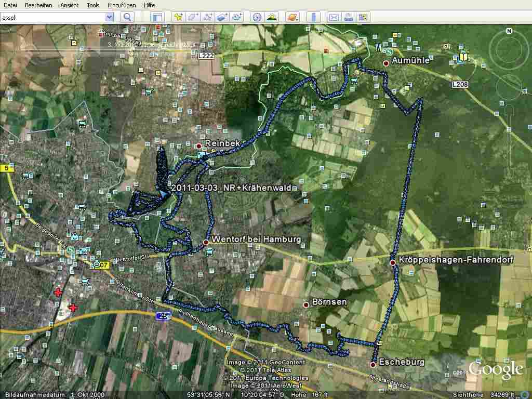
Task: Add a new placemark with the pin tool
Action: [178, 17]
